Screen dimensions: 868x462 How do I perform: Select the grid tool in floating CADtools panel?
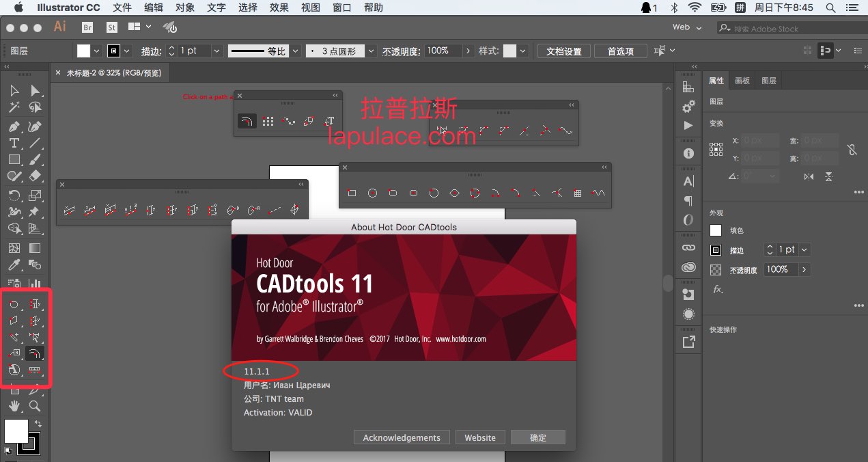point(578,193)
